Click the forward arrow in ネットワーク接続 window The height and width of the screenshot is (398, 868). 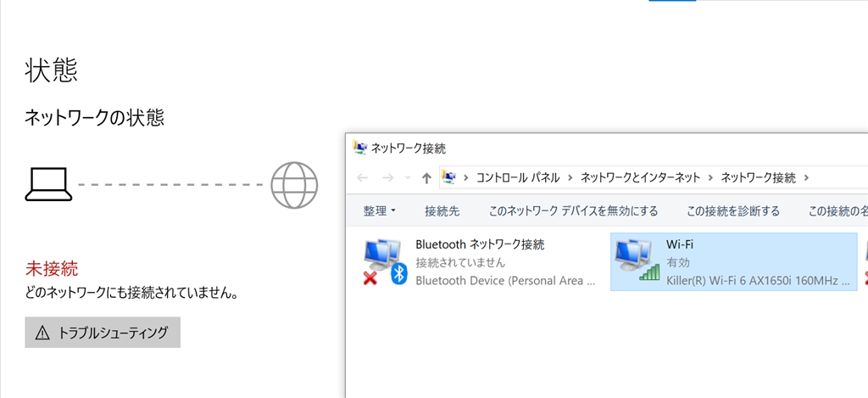click(388, 178)
